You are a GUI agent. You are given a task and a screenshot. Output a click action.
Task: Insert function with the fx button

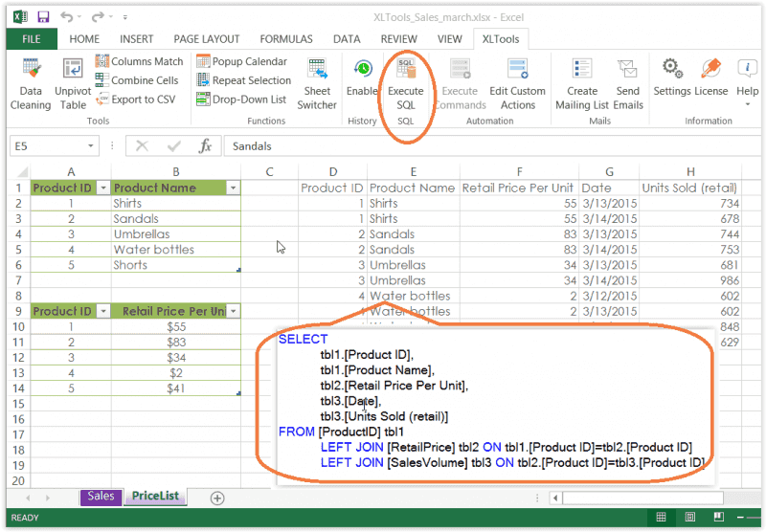pyautogui.click(x=205, y=146)
